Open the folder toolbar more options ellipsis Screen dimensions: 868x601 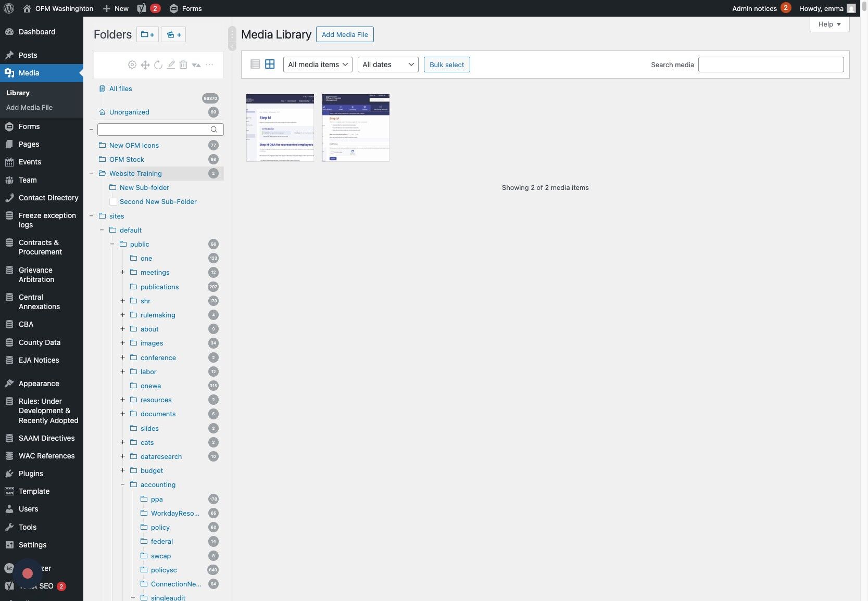pos(209,65)
